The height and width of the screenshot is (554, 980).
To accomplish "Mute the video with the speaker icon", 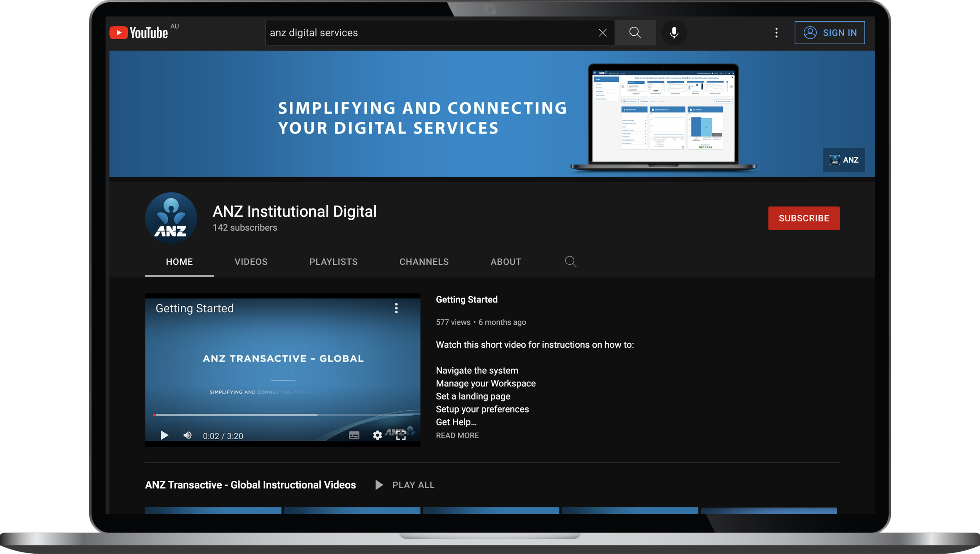I will (187, 435).
